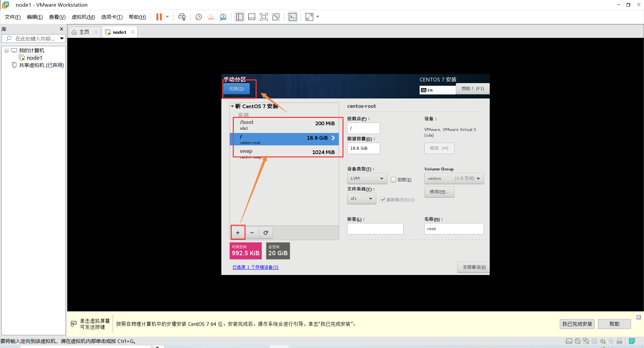Switch to Unity mode
Viewport: 644px width, 348px height.
276,17
